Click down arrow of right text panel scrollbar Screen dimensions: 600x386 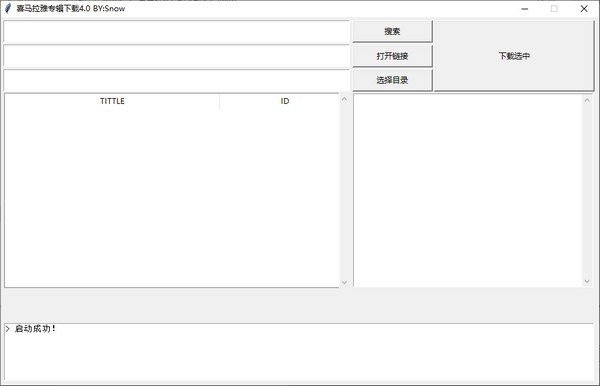coord(587,282)
